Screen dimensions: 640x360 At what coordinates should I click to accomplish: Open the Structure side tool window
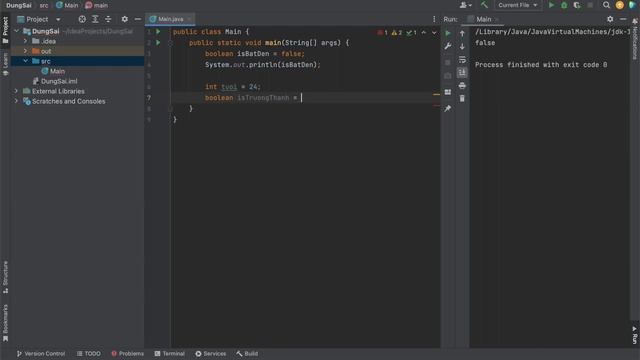pyautogui.click(x=5, y=277)
